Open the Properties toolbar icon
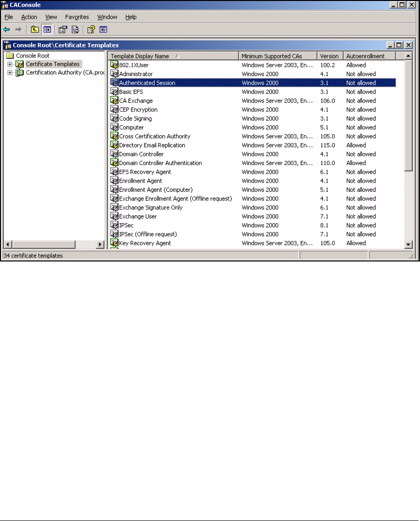 63,30
